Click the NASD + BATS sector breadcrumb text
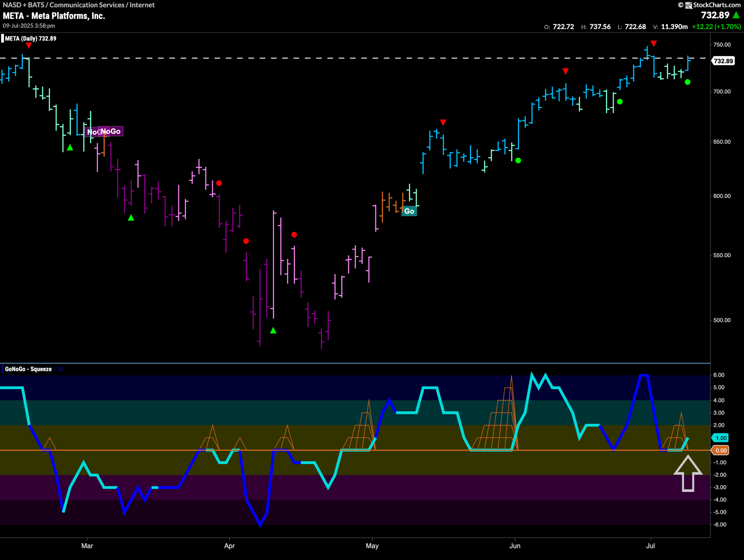The width and height of the screenshot is (744, 560). click(79, 5)
